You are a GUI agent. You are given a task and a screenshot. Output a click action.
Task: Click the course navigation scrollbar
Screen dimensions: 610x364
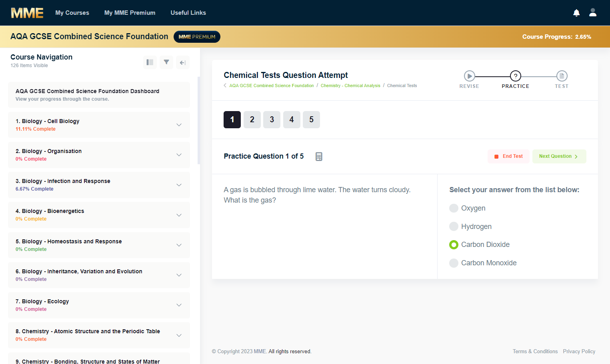tap(199, 120)
